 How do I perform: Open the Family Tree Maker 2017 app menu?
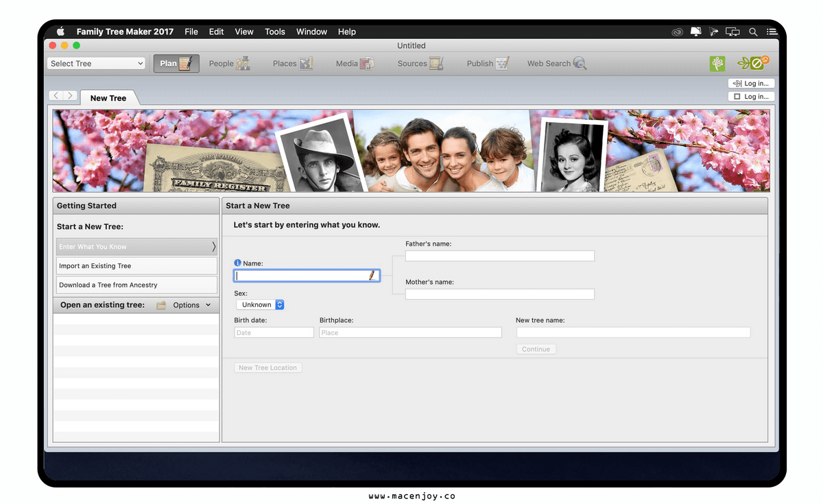click(125, 32)
